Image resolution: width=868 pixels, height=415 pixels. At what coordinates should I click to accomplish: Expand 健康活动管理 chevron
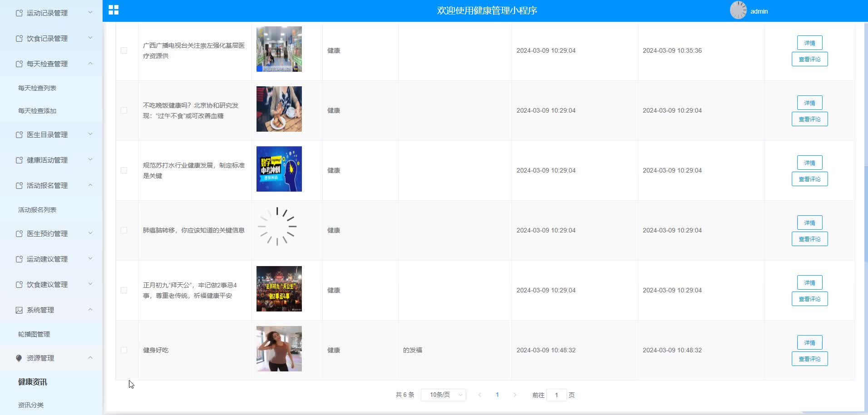pos(90,159)
